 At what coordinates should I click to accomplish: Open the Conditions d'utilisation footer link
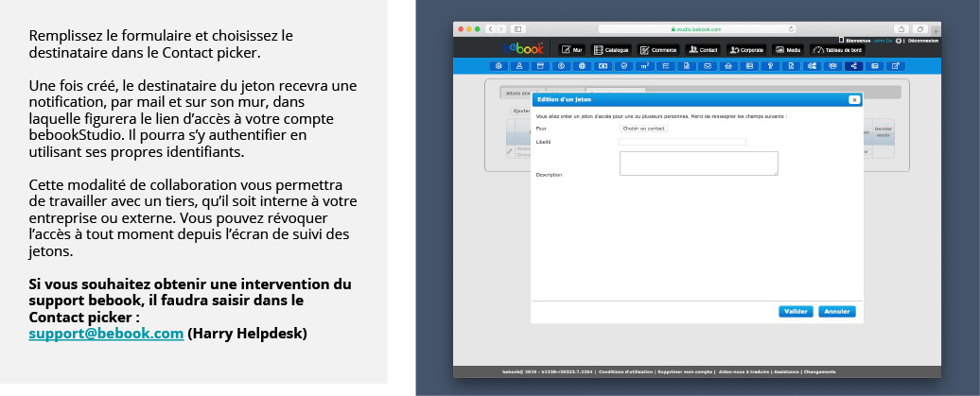(625, 371)
